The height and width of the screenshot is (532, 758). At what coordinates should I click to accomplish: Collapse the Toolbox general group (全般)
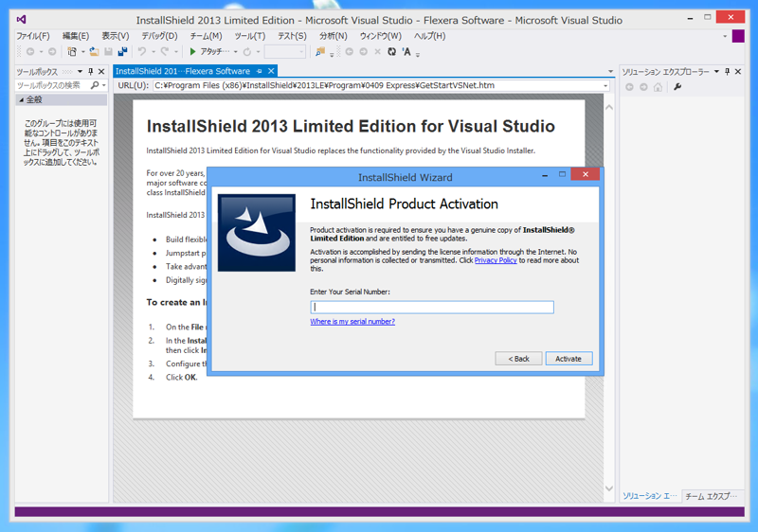tap(21, 99)
